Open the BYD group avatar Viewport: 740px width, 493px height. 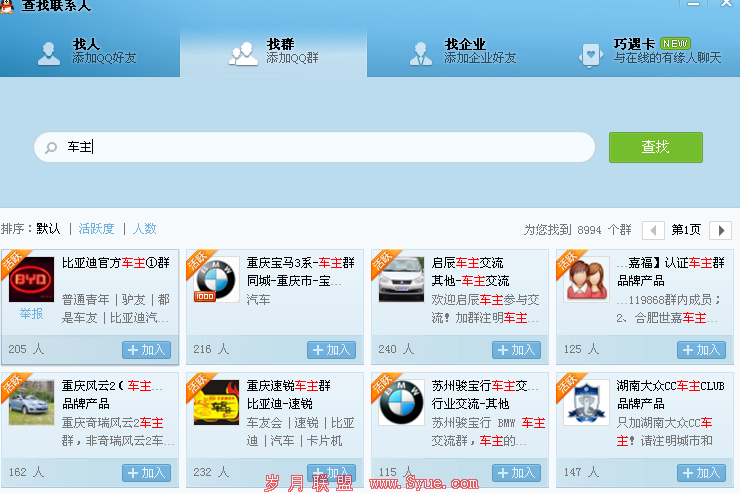pos(31,279)
